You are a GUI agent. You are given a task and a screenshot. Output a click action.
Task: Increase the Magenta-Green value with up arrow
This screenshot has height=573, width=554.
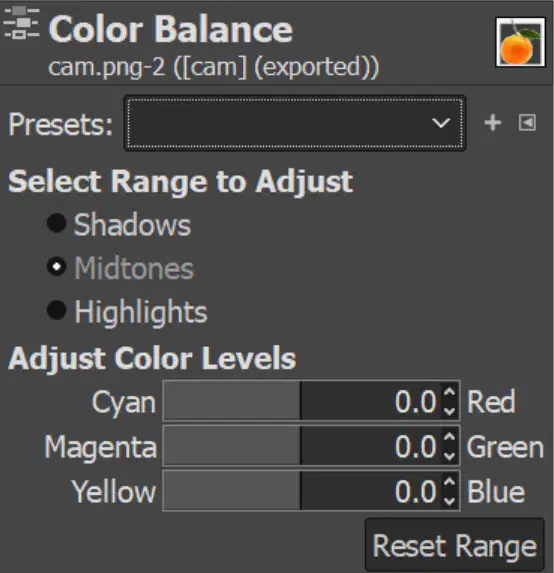click(x=449, y=437)
